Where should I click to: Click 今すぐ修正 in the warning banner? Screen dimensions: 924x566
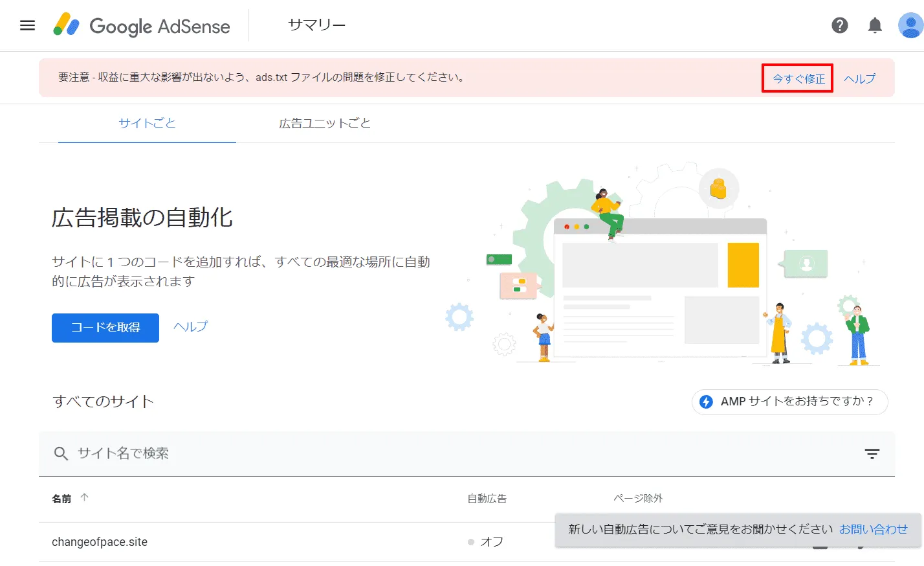(x=797, y=78)
